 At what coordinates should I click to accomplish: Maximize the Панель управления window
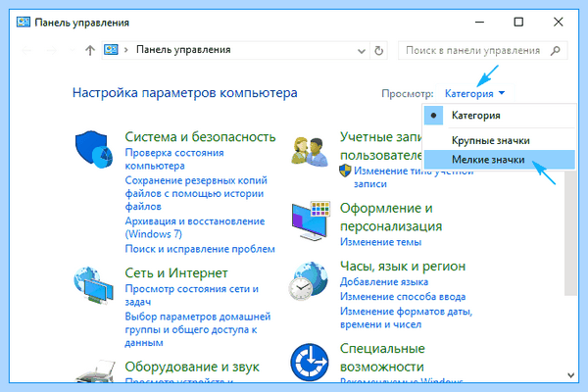point(518,23)
